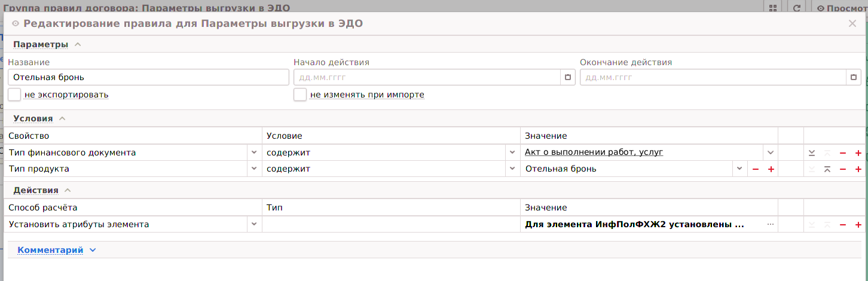Click the Акт о выполнении работ, услуг link
This screenshot has height=281, width=868.
coord(594,152)
